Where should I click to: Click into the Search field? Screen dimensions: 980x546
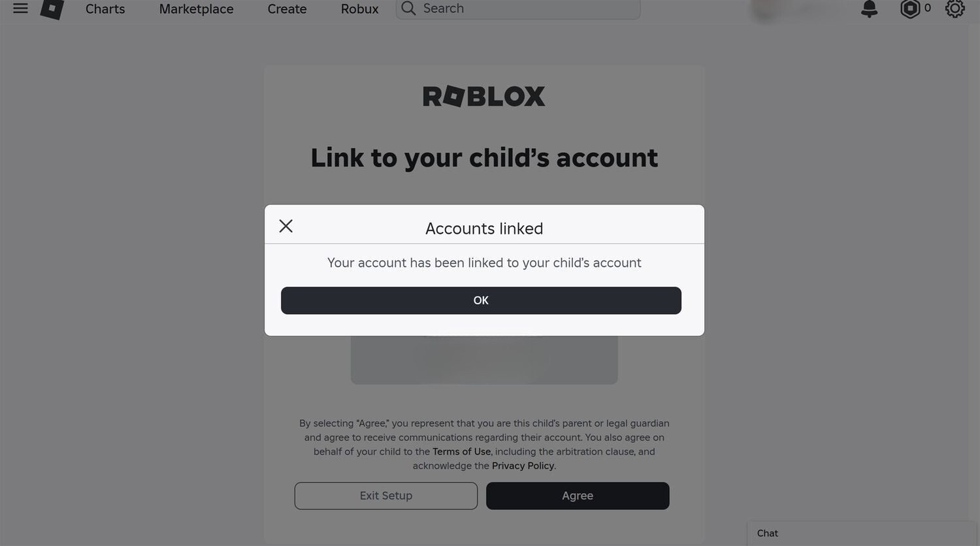tap(518, 8)
